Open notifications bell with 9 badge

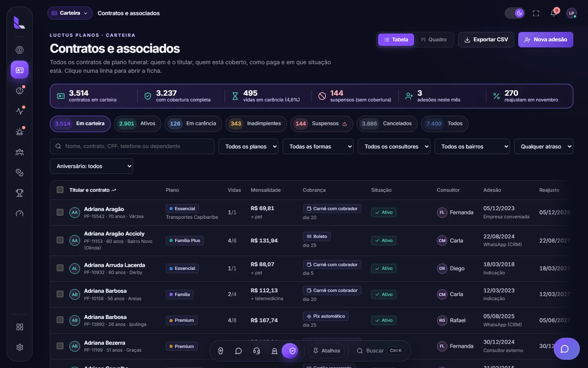pyautogui.click(x=554, y=13)
